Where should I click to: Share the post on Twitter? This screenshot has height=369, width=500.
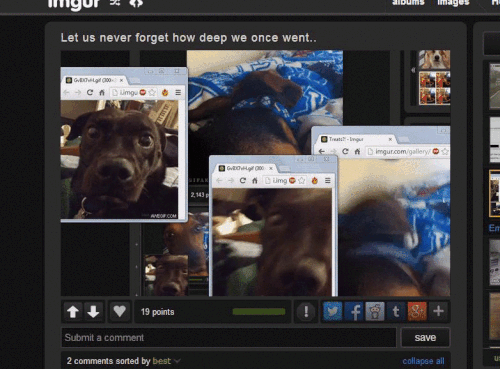pyautogui.click(x=333, y=312)
